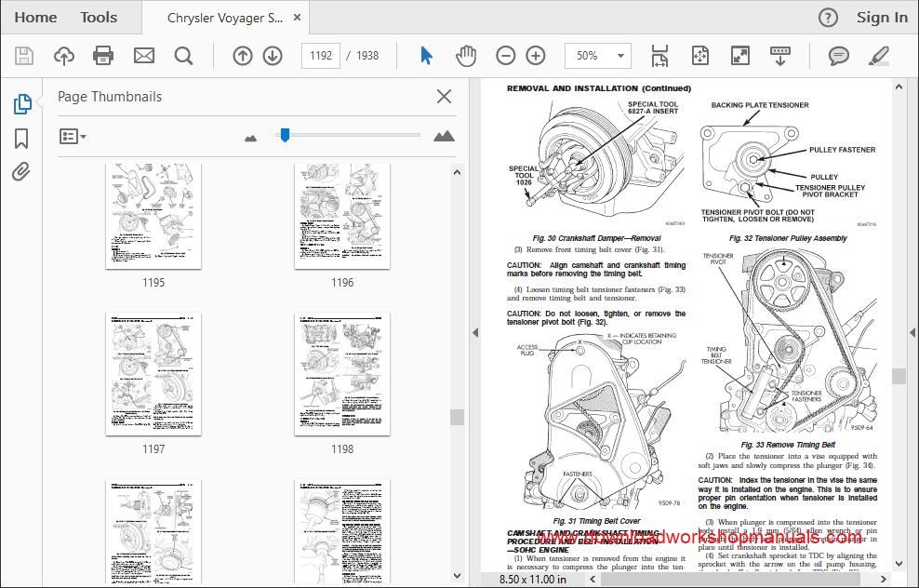
Task: Adjust the thumbnail size slider handle
Action: (x=285, y=136)
